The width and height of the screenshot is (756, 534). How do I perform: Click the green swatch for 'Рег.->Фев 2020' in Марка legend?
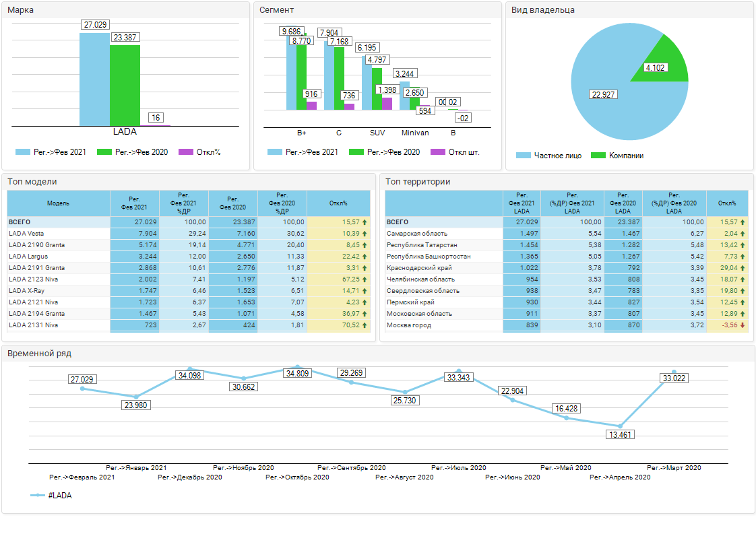tap(104, 152)
